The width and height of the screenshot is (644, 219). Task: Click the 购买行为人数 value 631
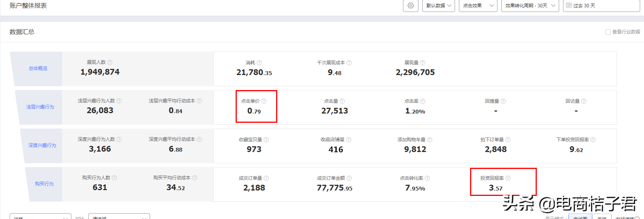coord(100,187)
